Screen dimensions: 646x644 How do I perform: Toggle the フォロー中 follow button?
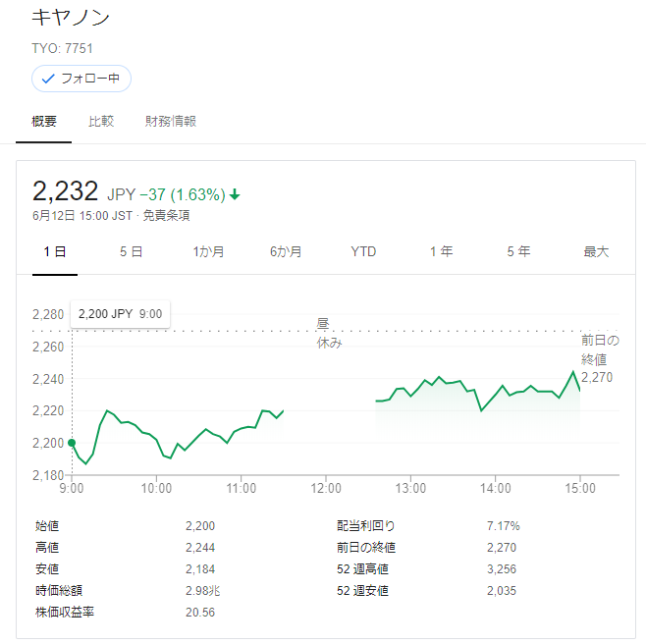click(81, 79)
